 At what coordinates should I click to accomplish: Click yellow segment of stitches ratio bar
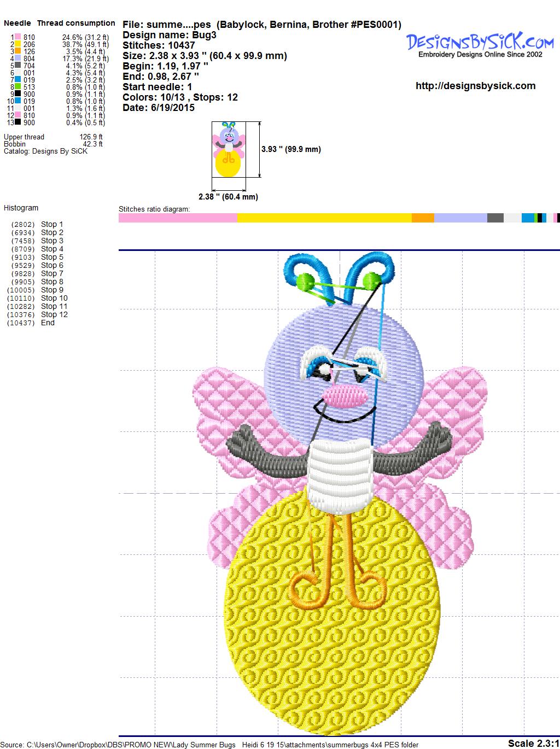[x=324, y=218]
